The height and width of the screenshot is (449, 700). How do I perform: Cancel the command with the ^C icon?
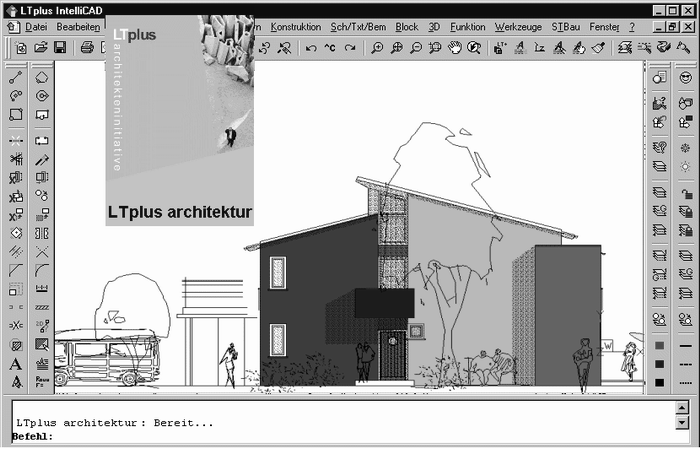330,48
